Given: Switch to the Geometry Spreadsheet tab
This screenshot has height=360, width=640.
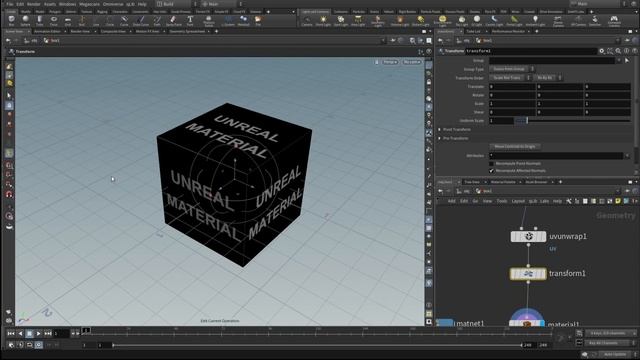Looking at the screenshot, I should click(187, 31).
